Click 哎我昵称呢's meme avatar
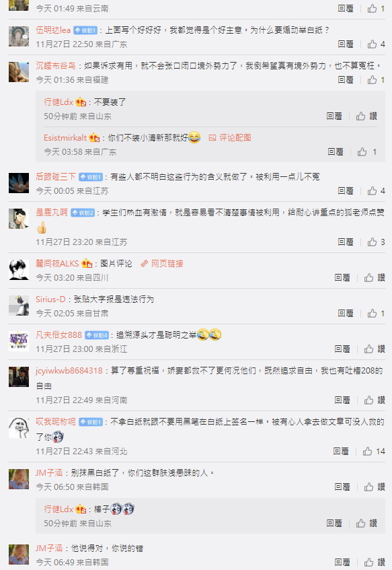The image size is (392, 570). click(19, 428)
